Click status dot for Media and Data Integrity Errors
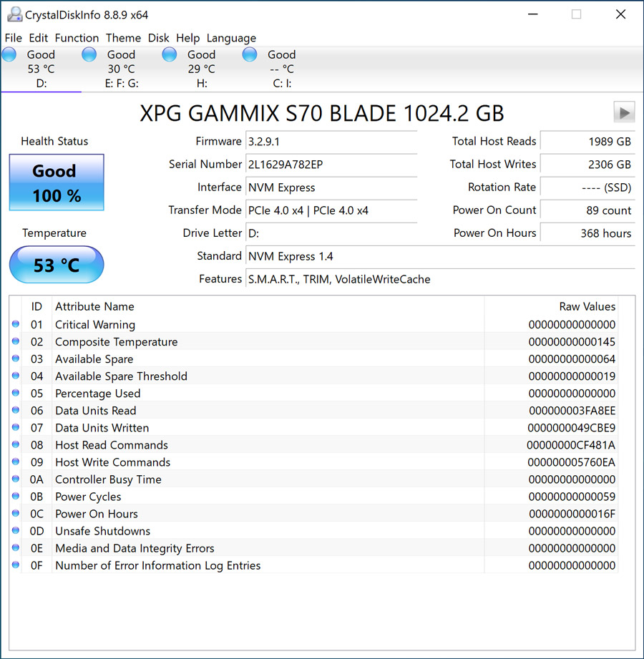 [16, 548]
